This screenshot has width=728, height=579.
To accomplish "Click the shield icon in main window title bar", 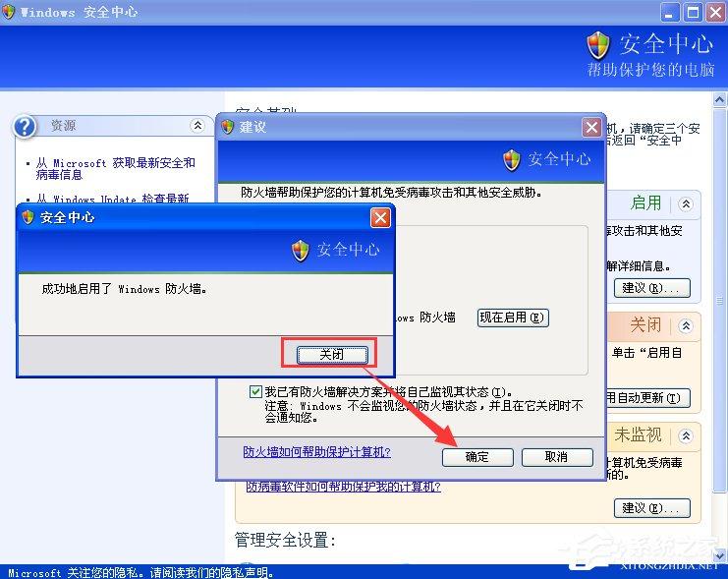I will [10, 12].
